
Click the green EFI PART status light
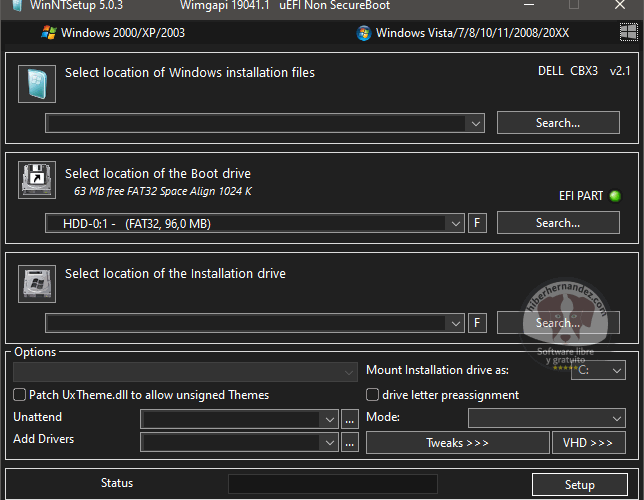(x=615, y=196)
